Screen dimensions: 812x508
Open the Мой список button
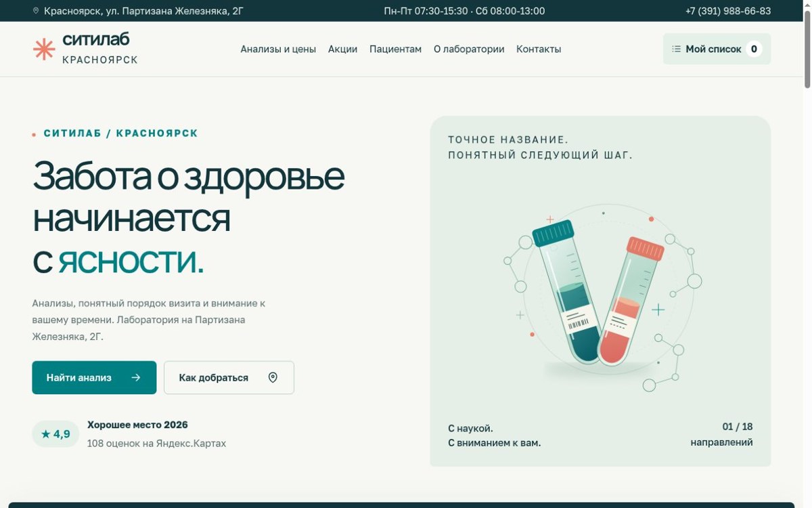click(x=717, y=49)
